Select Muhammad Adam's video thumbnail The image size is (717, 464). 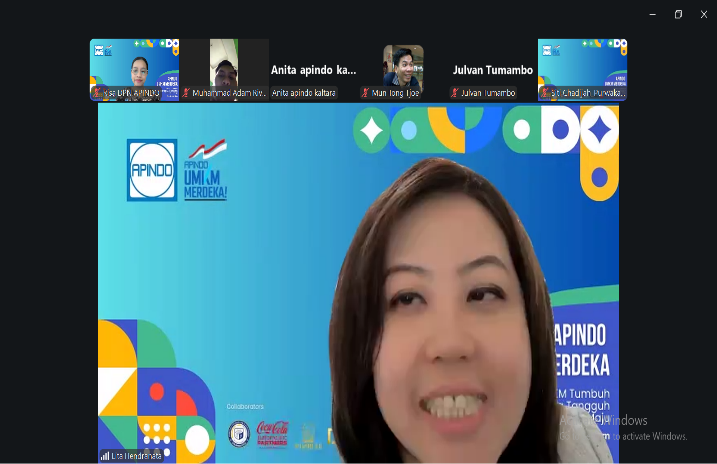[x=223, y=63]
